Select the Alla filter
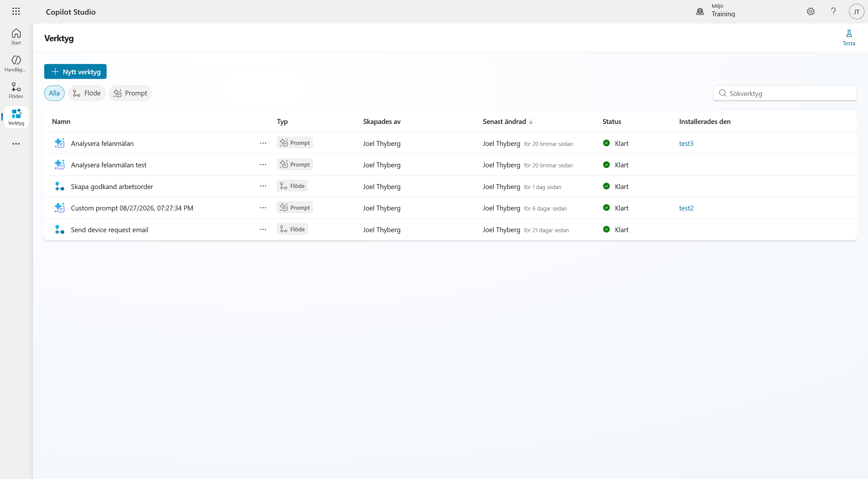This screenshot has height=479, width=868. (54, 93)
